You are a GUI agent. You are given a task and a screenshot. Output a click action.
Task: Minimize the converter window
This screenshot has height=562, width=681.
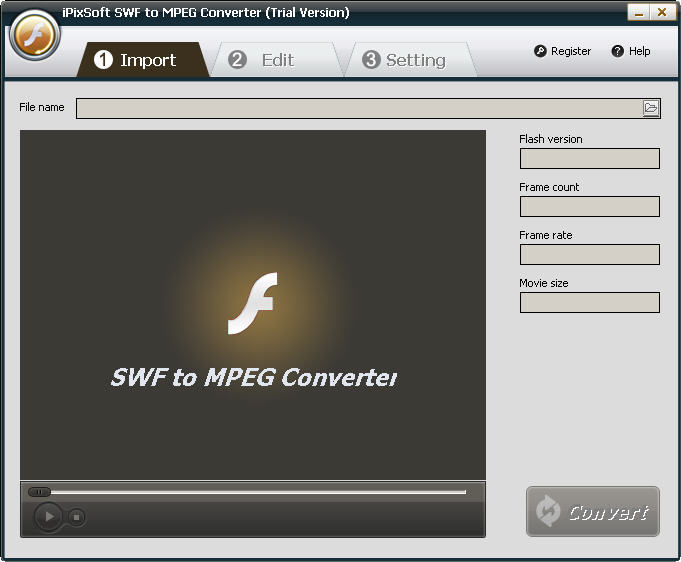(638, 12)
